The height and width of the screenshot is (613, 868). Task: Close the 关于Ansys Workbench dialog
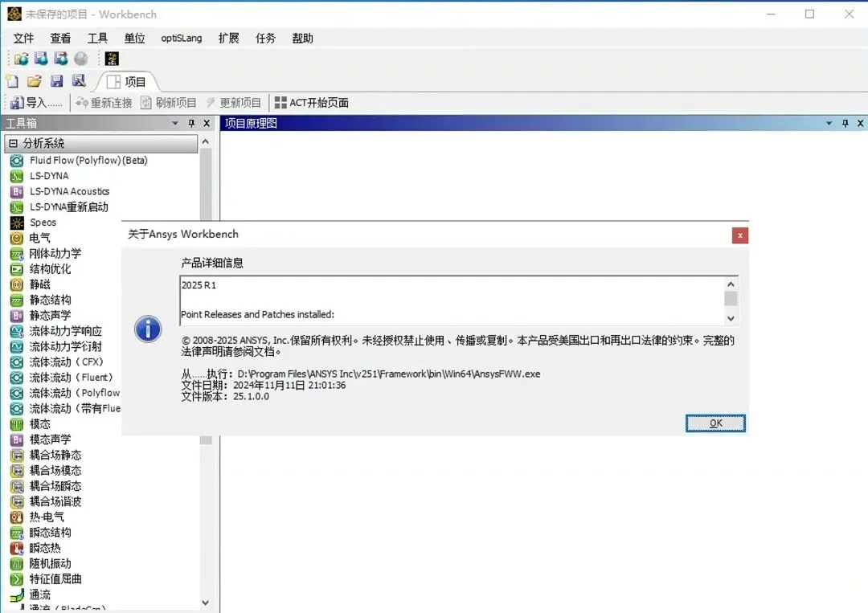coord(739,235)
